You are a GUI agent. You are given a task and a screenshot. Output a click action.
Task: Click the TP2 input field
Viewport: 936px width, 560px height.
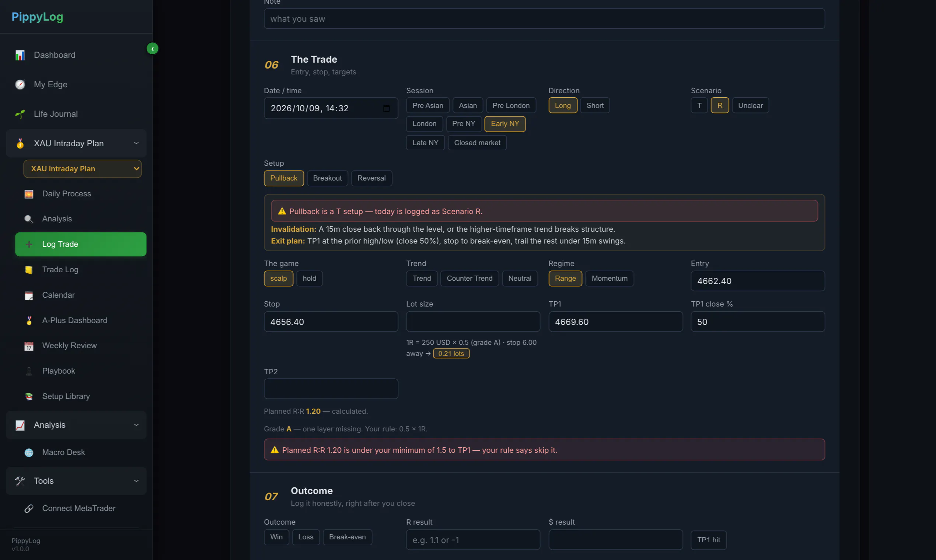point(331,389)
